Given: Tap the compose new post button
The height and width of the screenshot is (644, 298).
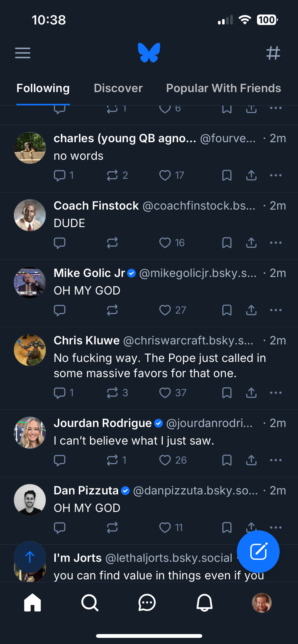Looking at the screenshot, I should (258, 552).
